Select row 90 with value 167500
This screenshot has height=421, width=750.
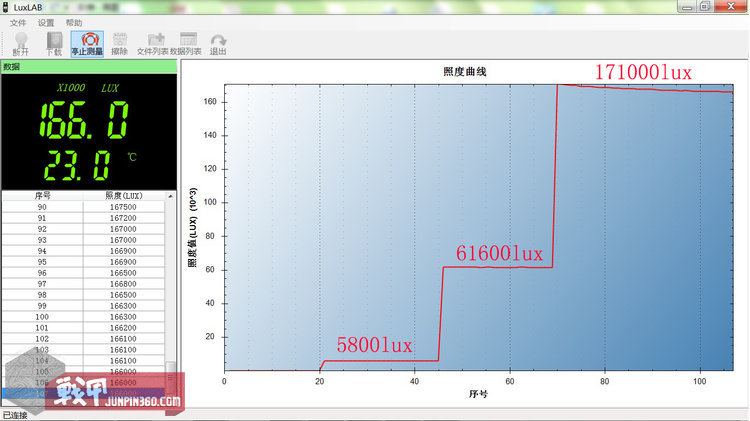pos(83,207)
